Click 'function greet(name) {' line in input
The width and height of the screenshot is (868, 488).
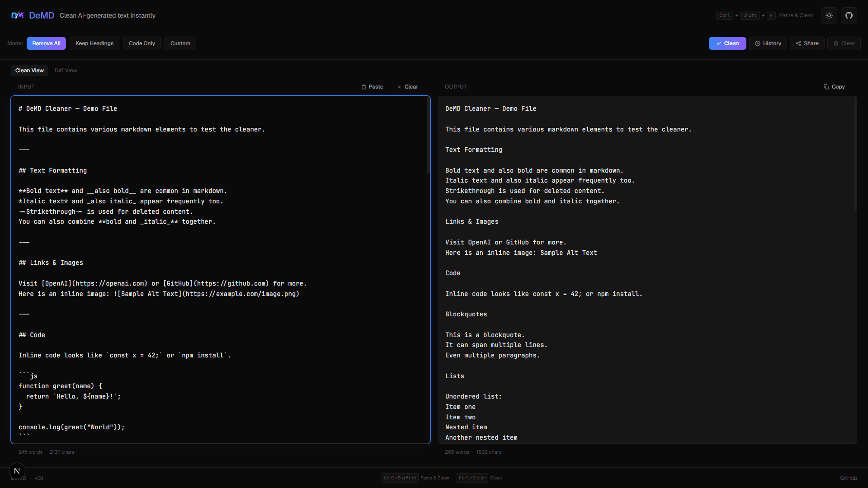[x=61, y=386]
